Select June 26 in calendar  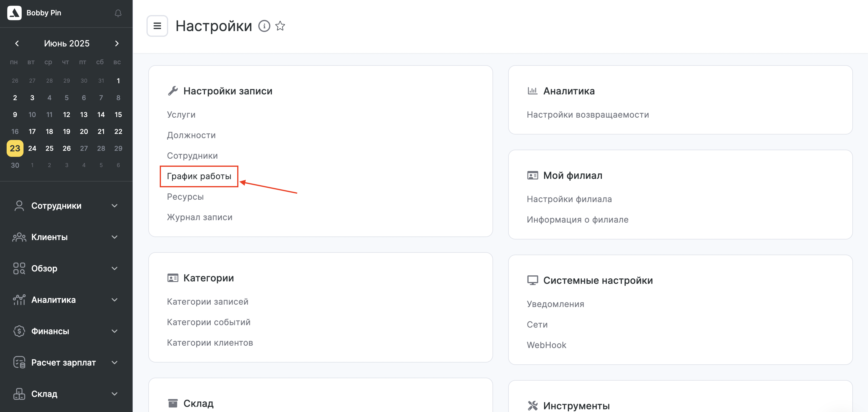tap(67, 148)
